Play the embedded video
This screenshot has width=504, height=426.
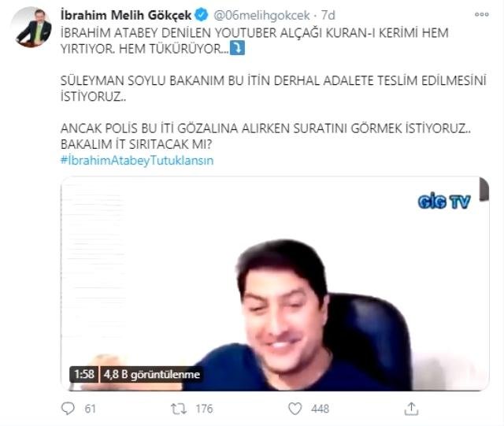click(275, 283)
